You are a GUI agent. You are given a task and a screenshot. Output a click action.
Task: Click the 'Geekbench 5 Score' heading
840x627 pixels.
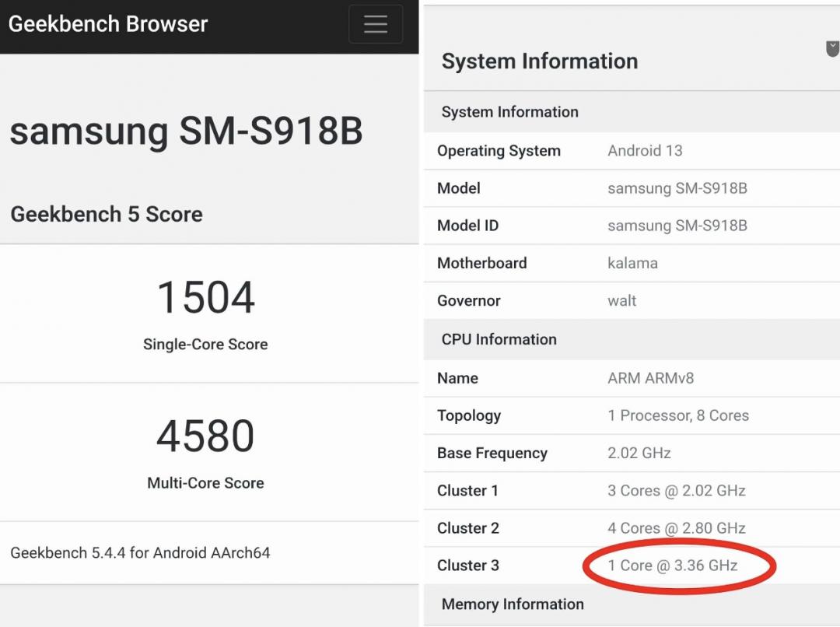(x=107, y=215)
